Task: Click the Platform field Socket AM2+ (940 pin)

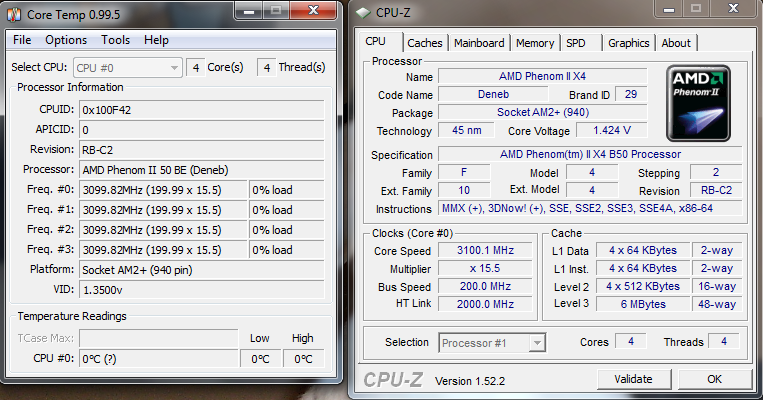Action: [x=201, y=270]
